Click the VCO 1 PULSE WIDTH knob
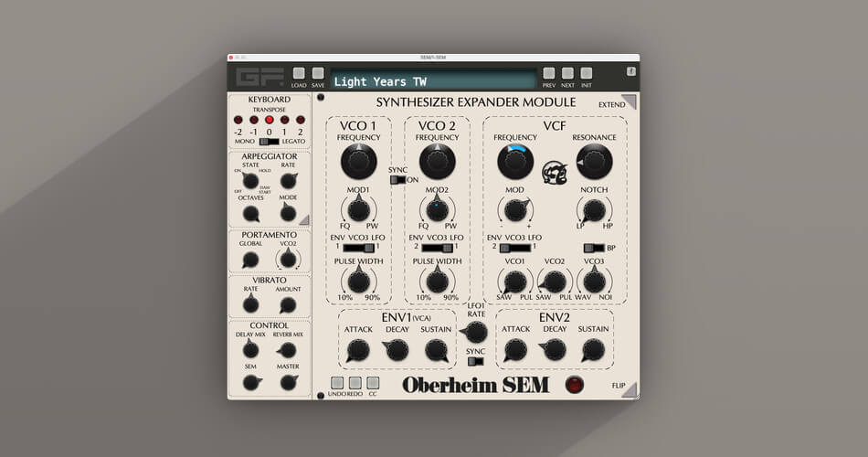 (x=359, y=282)
